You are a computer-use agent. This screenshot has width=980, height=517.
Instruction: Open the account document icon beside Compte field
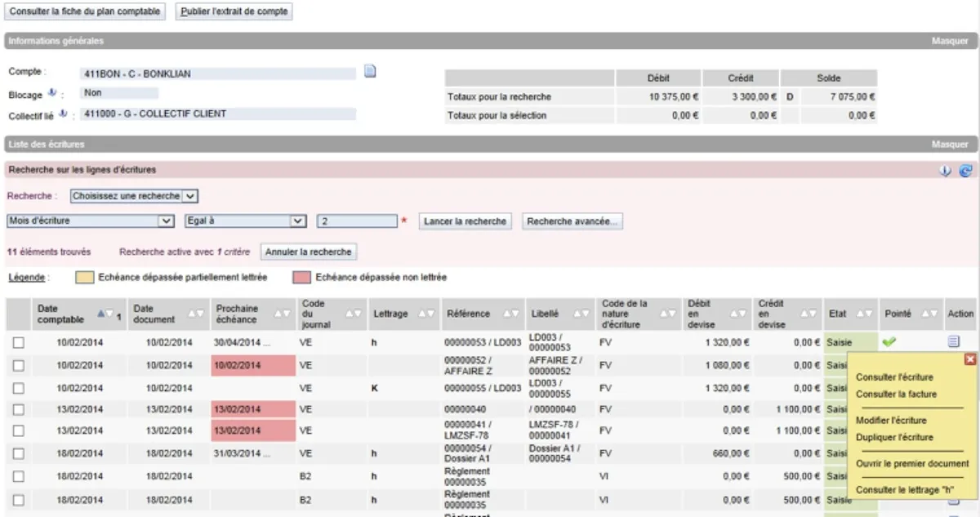point(370,72)
